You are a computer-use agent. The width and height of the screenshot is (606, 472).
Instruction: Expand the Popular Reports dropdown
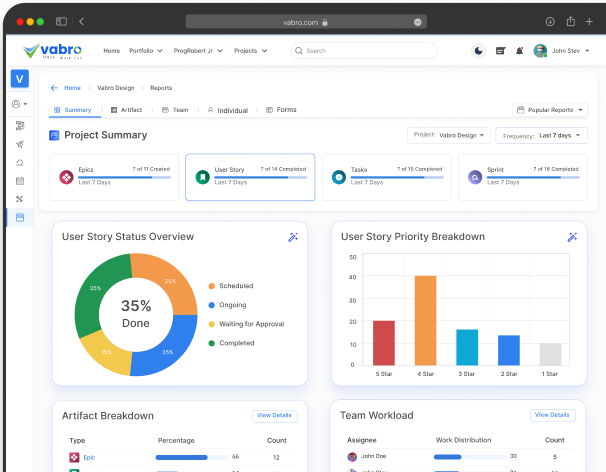coord(550,110)
